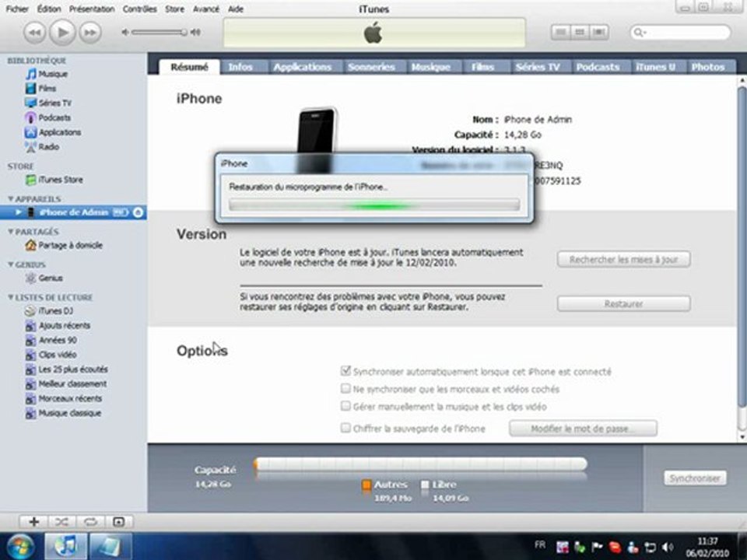The height and width of the screenshot is (560, 747).
Task: Collapse the LISTES DE LECTURE section
Action: pyautogui.click(x=10, y=298)
